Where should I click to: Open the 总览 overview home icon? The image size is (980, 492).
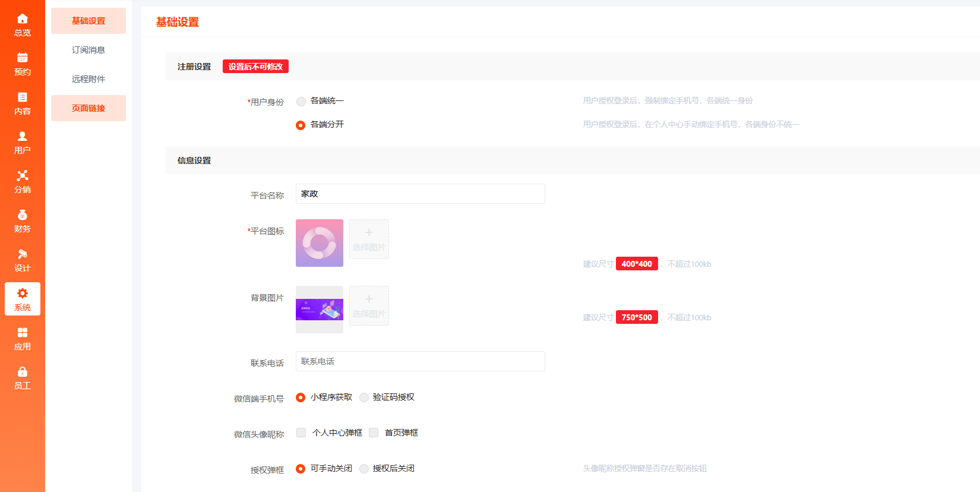point(23,19)
